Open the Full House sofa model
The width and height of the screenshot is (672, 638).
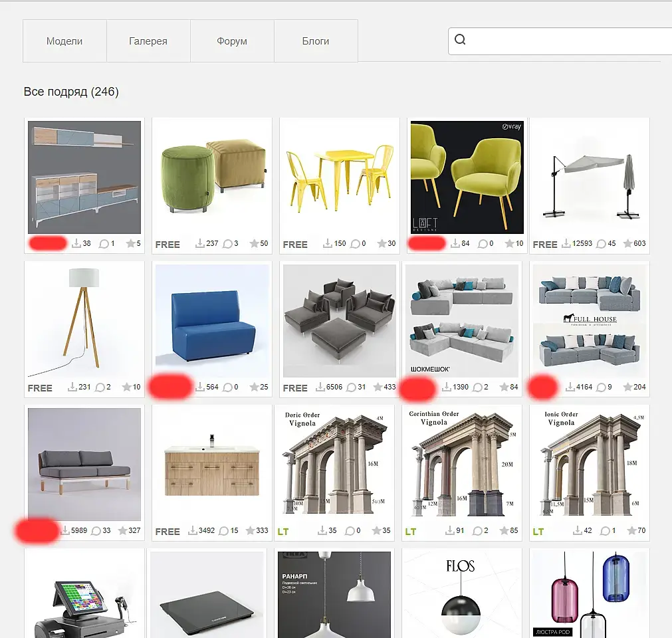tap(590, 320)
